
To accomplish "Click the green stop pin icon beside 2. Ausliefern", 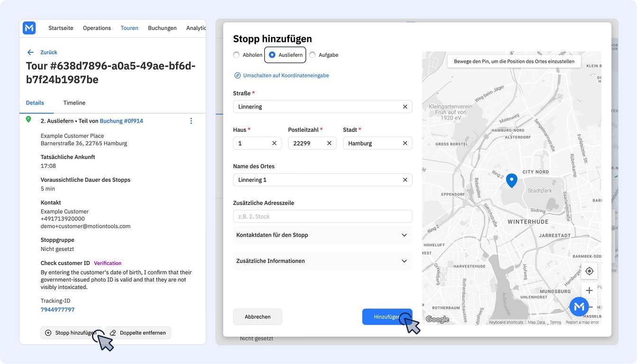I will pos(28,119).
